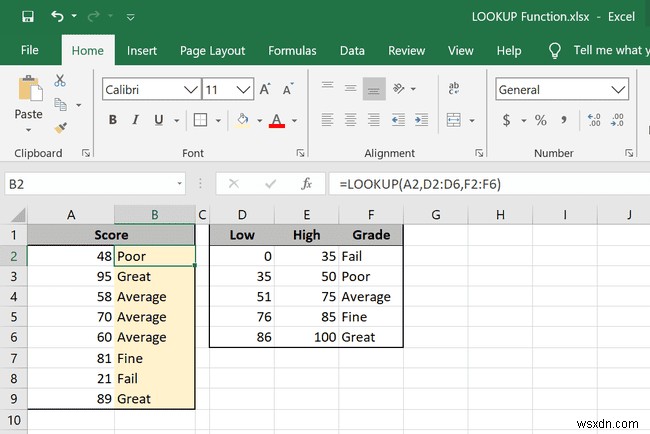The width and height of the screenshot is (650, 434).
Task: Click the Middle Align icon
Action: tap(350, 89)
